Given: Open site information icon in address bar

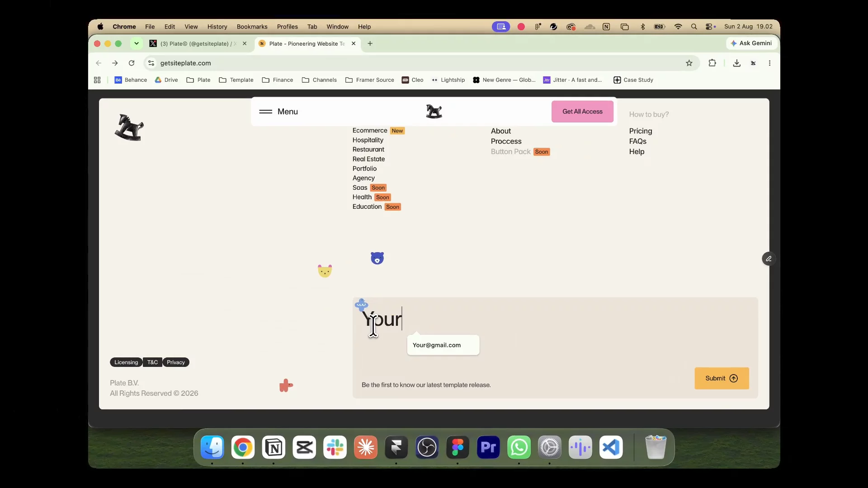Looking at the screenshot, I should coord(151,63).
